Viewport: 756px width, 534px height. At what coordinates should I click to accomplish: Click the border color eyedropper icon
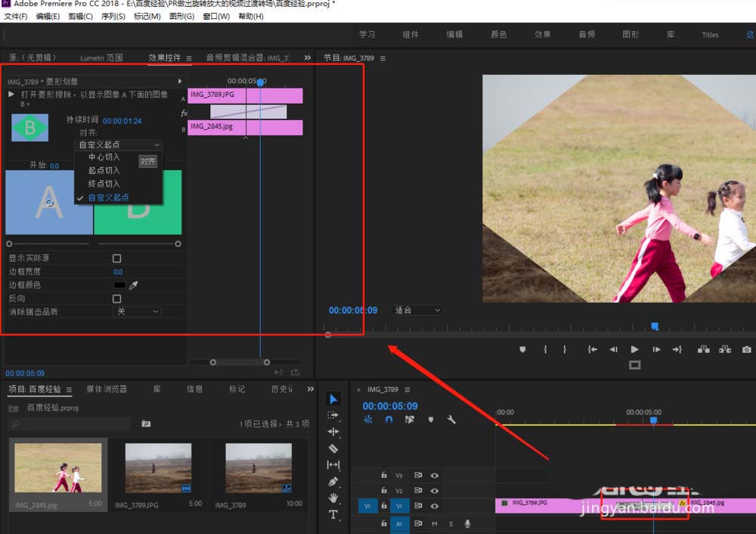coord(134,285)
